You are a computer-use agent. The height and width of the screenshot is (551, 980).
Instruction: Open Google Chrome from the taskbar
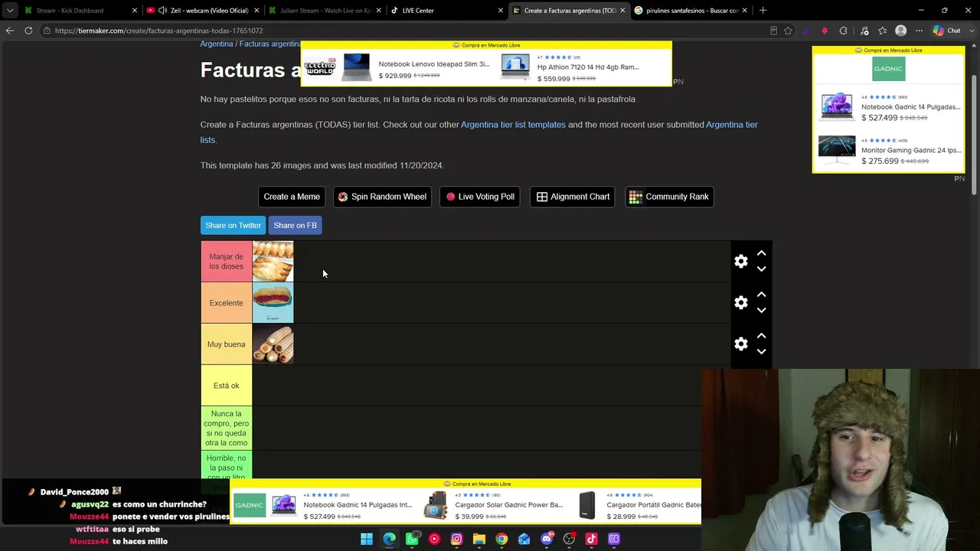[501, 539]
